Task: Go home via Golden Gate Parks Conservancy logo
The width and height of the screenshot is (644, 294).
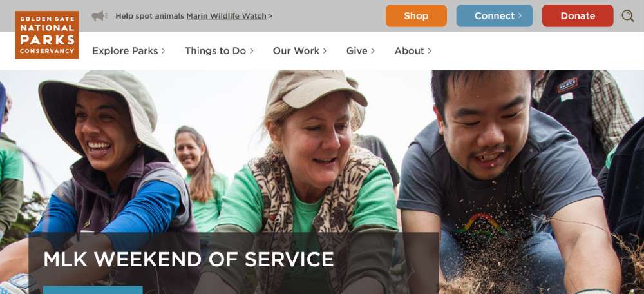Action: pos(47,35)
